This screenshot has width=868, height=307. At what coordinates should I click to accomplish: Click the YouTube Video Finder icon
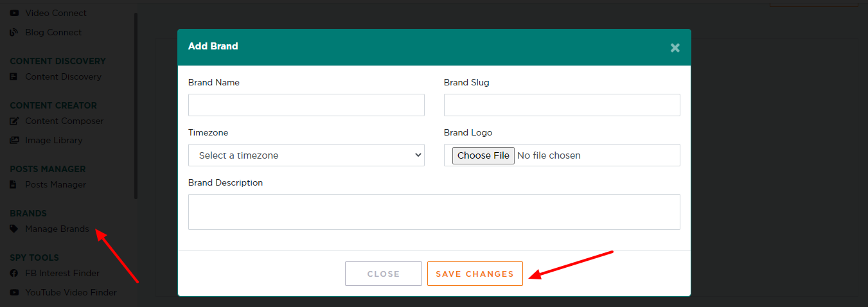coord(14,292)
